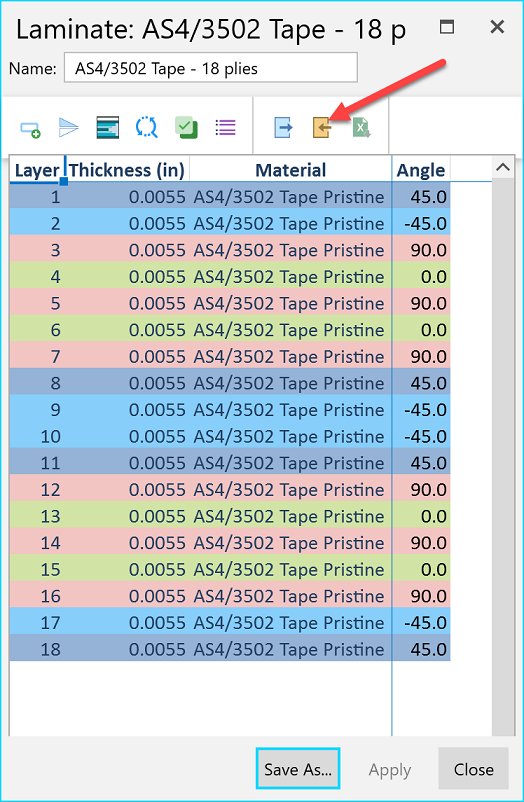Click the rotate plies circular arrows icon
The height and width of the screenshot is (802, 524).
(147, 127)
